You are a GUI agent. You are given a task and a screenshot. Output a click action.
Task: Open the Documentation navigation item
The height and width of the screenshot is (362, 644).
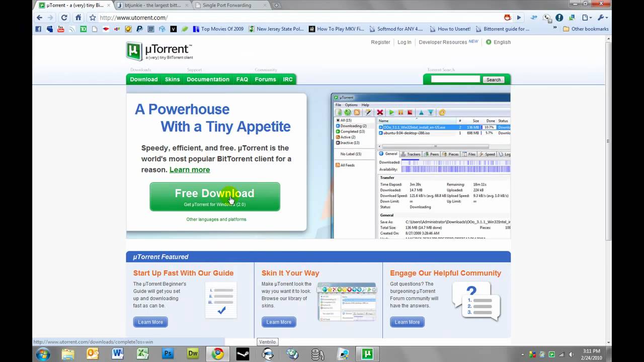[x=208, y=79]
